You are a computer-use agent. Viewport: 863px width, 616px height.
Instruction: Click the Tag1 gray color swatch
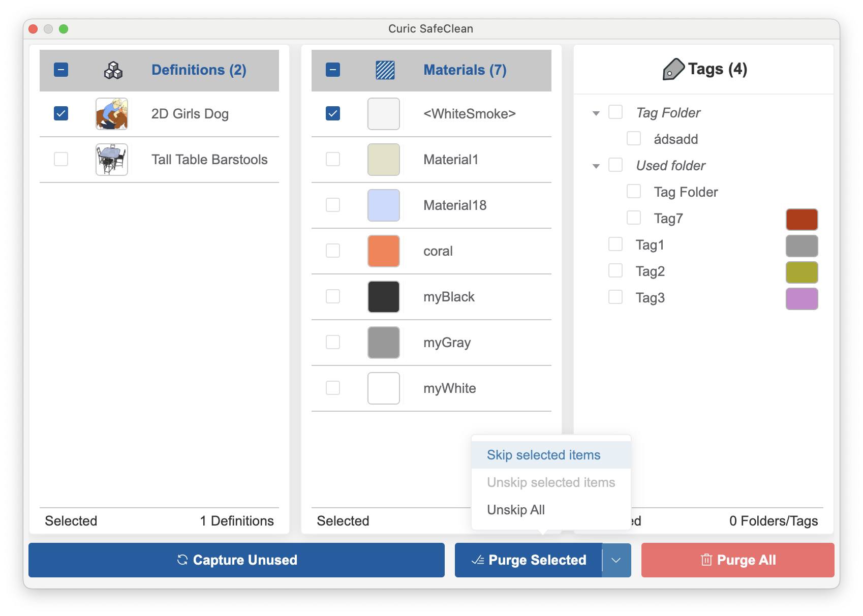[802, 246]
